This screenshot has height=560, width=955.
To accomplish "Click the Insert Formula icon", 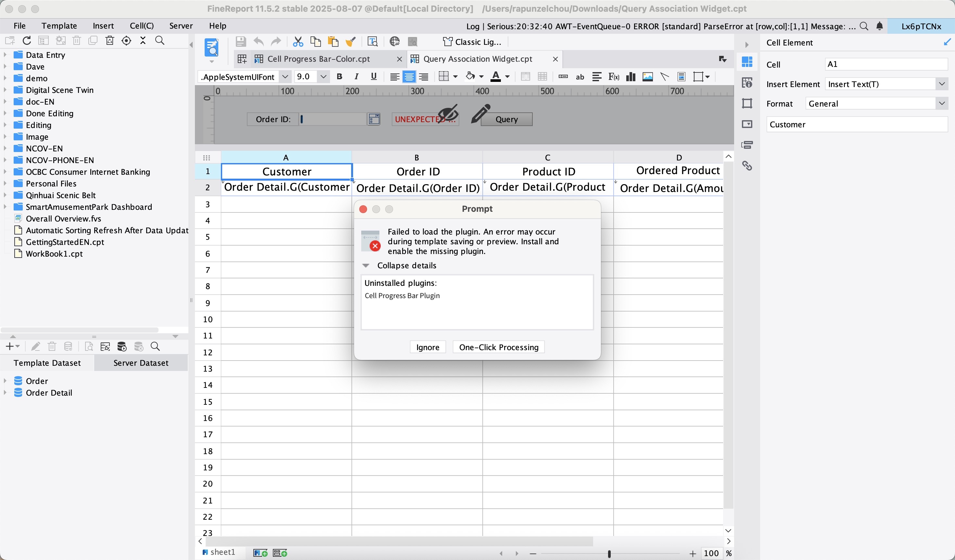I will (614, 77).
